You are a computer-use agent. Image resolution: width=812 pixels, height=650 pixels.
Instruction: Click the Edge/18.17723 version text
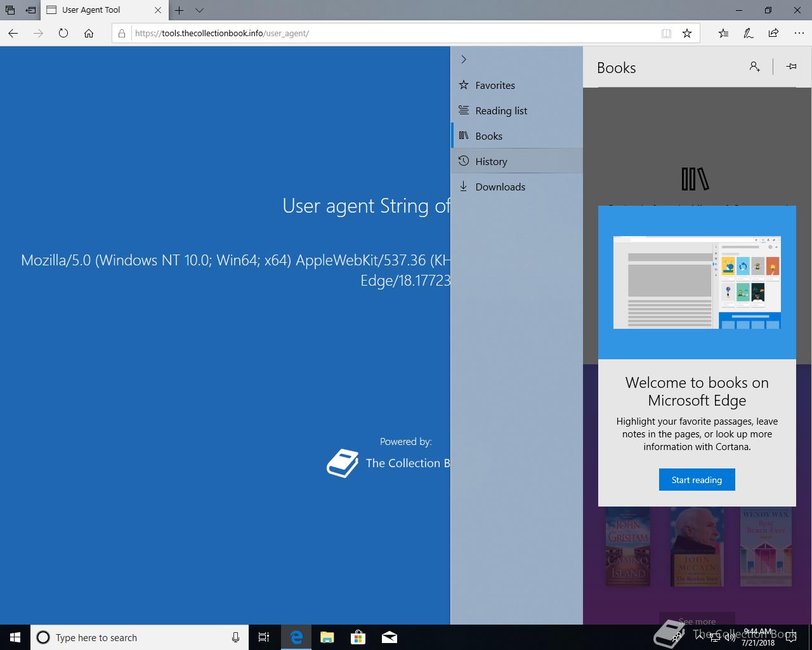(405, 281)
